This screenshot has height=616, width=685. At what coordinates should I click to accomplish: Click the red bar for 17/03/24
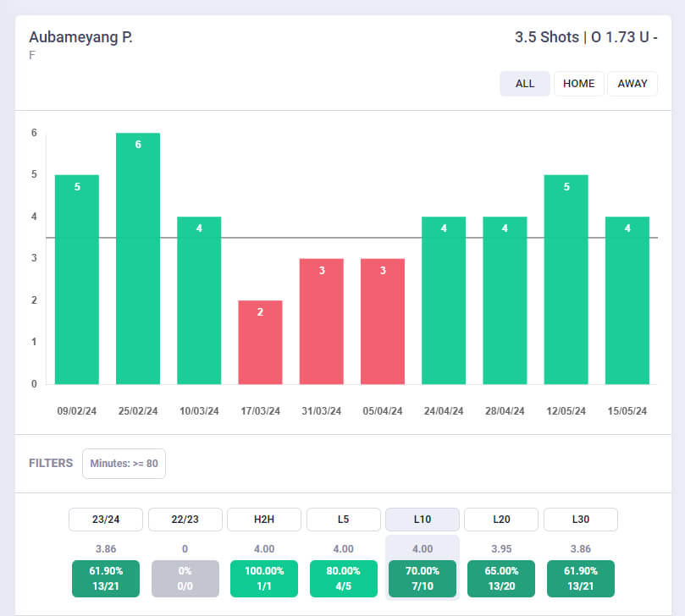[x=261, y=343]
